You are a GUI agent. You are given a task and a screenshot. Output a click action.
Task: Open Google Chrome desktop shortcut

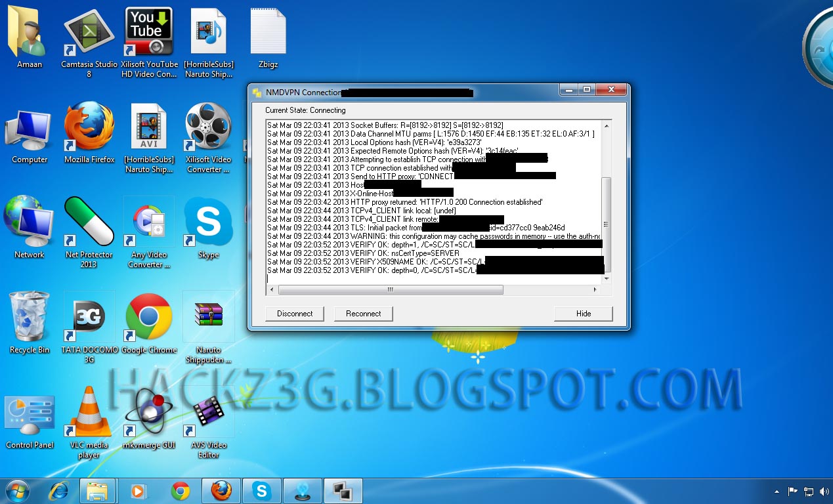click(149, 323)
